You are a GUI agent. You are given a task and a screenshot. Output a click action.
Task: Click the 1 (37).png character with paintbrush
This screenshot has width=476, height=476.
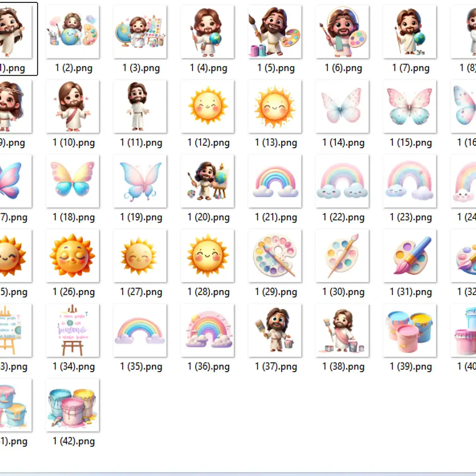coord(275,331)
